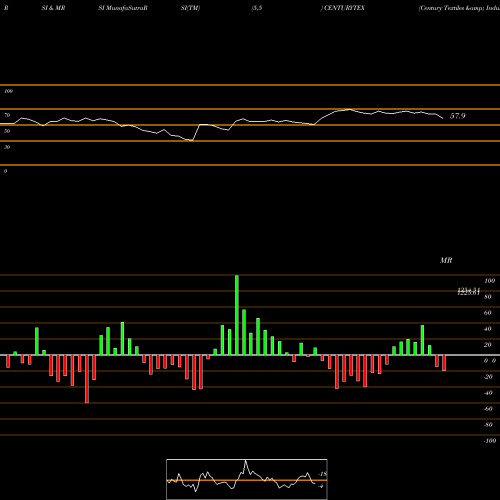The image size is (500, 500).
Task: Click the MR axis label 40
Action: (x=488, y=329)
